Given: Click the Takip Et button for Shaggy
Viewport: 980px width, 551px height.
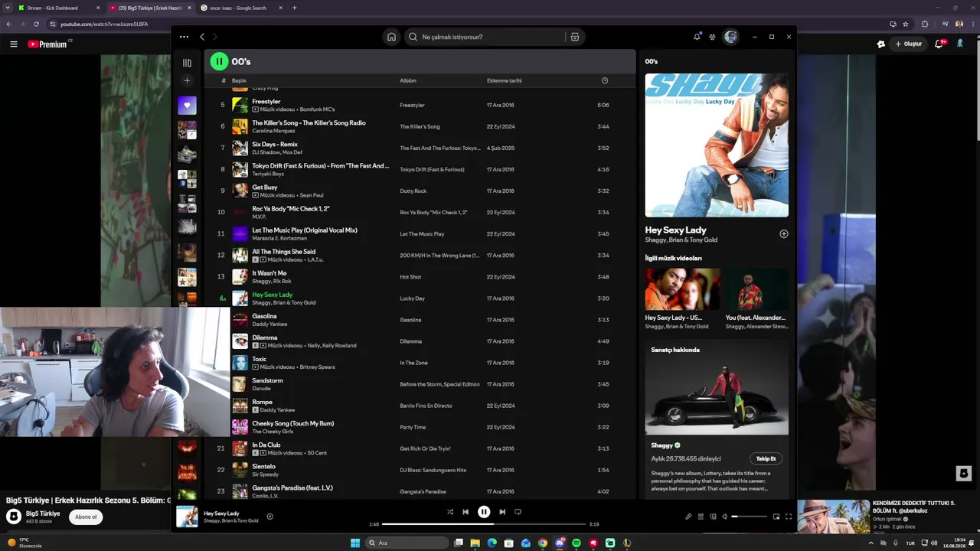Looking at the screenshot, I should pyautogui.click(x=766, y=458).
